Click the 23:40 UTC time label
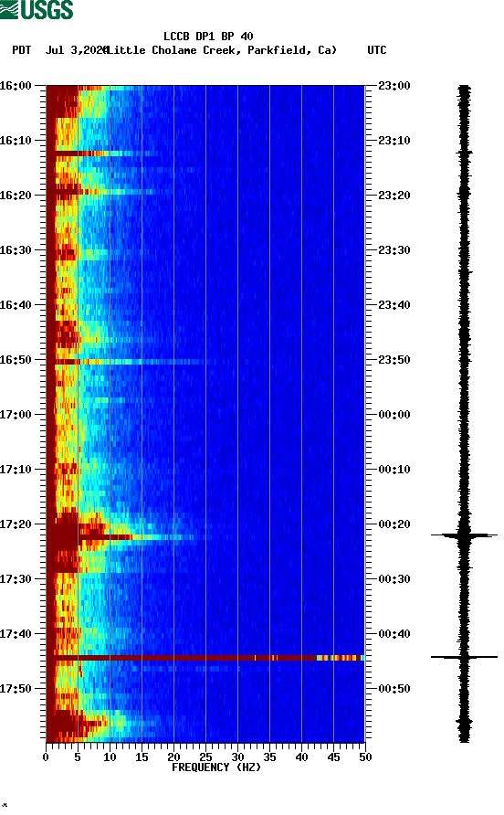Viewport: 504px width, 815px height. [x=394, y=305]
